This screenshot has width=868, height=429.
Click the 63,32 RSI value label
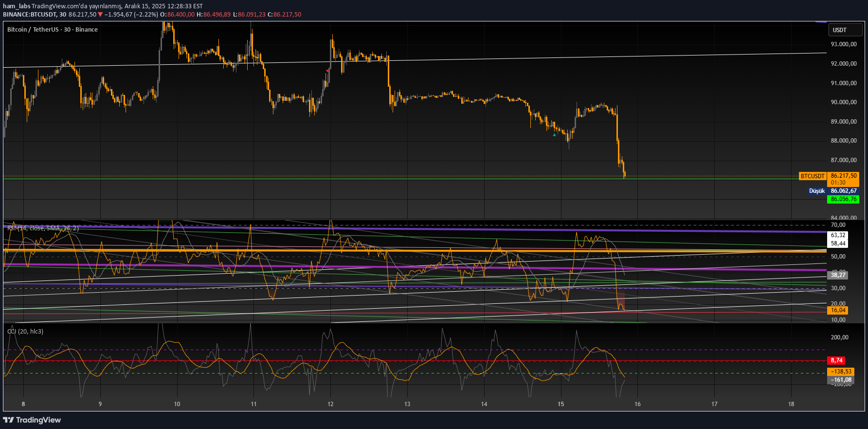(837, 235)
